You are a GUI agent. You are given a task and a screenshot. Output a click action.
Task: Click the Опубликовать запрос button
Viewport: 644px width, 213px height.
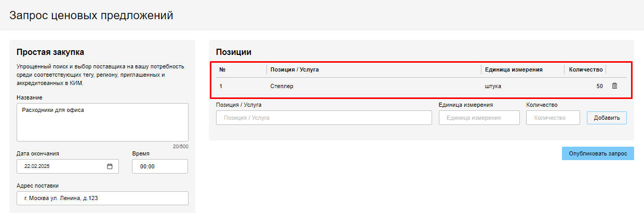(x=597, y=153)
